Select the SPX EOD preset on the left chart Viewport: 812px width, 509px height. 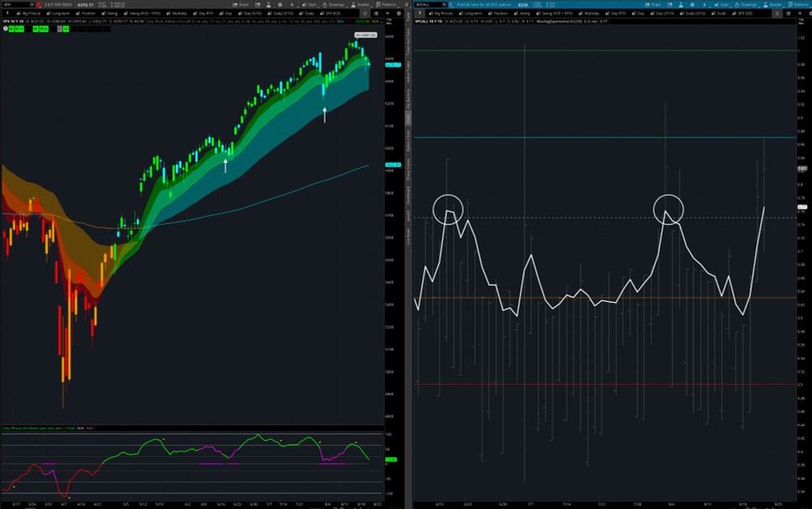(x=330, y=13)
